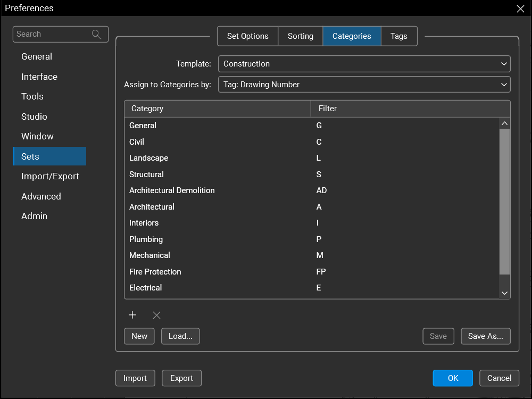The height and width of the screenshot is (399, 532).
Task: Click the X icon to delete category
Action: click(156, 315)
